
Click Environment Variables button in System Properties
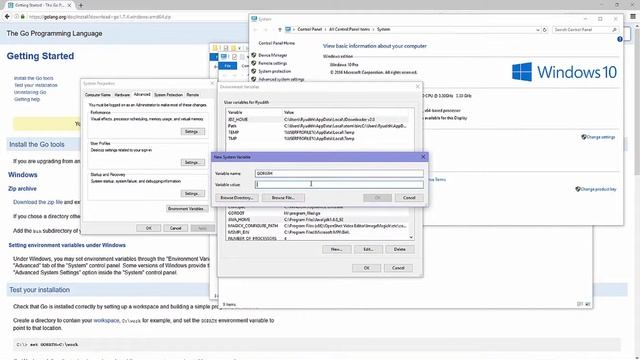coord(187,209)
